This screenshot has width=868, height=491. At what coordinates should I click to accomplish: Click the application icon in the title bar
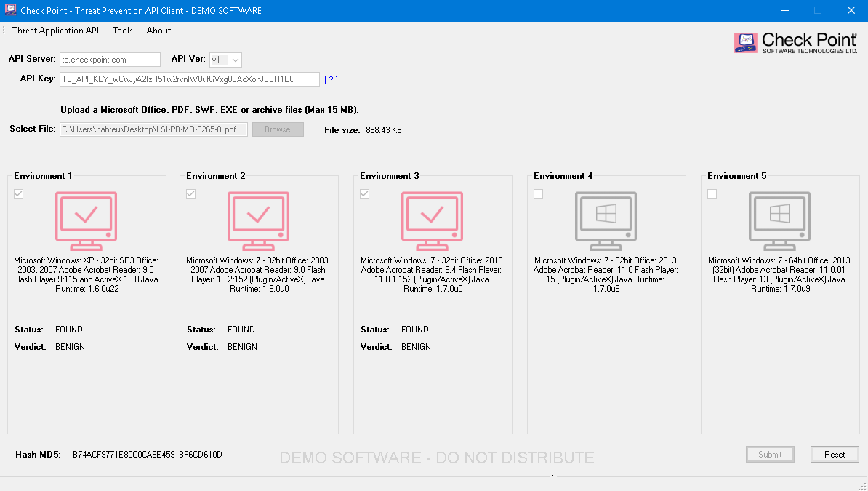pyautogui.click(x=10, y=11)
